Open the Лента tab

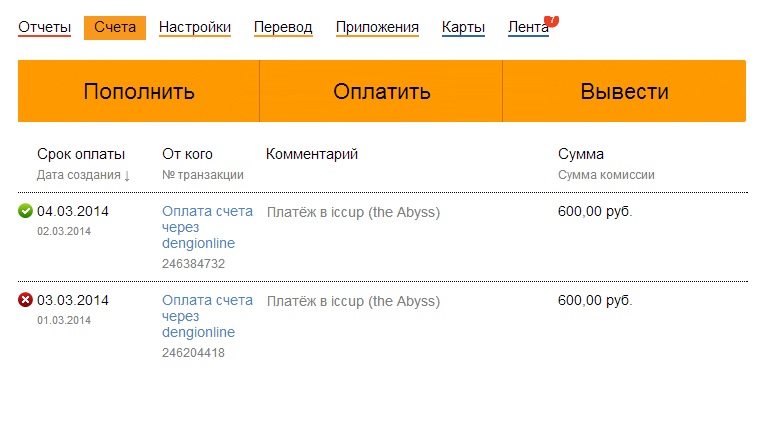[528, 27]
